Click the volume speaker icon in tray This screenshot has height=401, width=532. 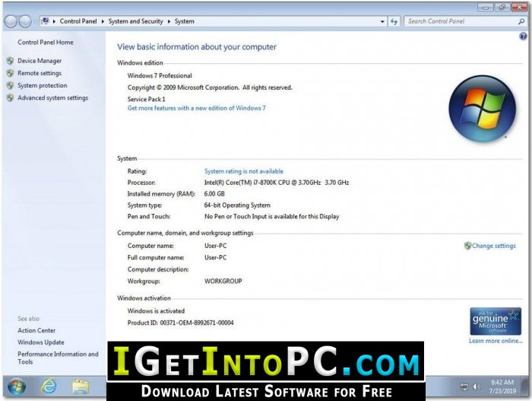pos(477,387)
